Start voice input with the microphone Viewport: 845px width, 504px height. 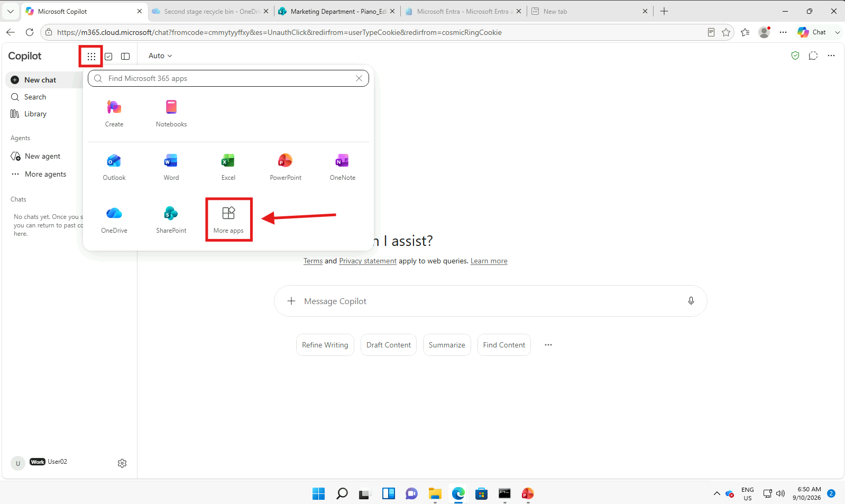691,301
